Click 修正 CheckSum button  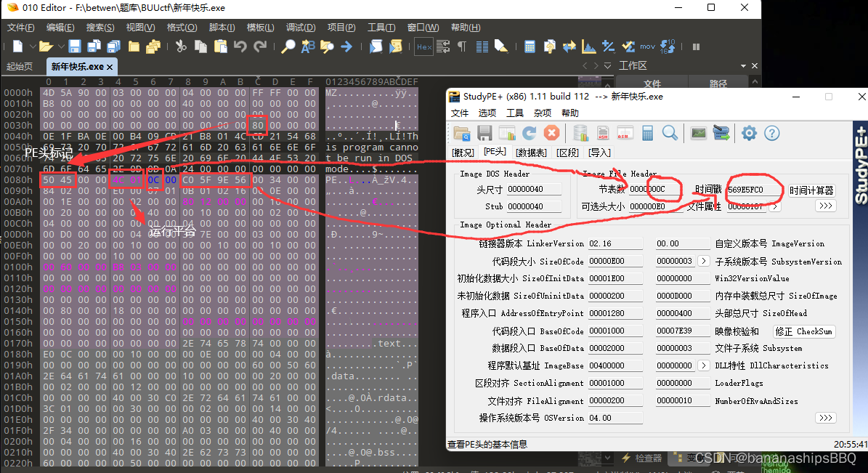click(804, 331)
